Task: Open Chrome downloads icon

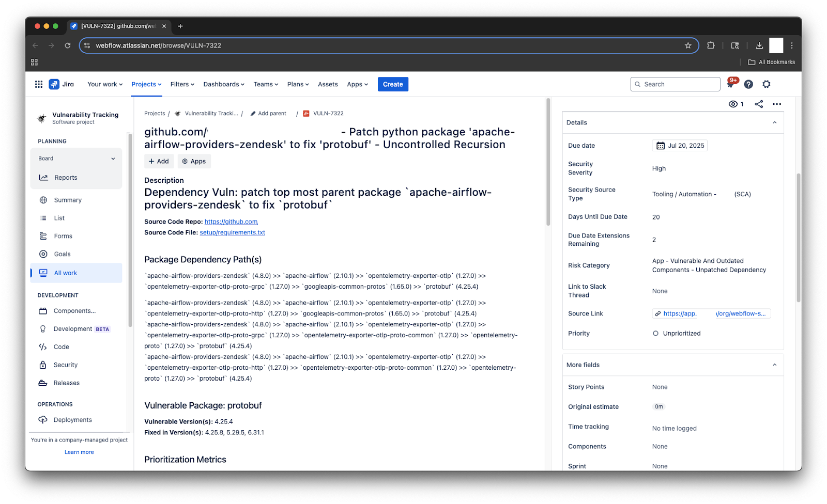Action: coord(759,45)
